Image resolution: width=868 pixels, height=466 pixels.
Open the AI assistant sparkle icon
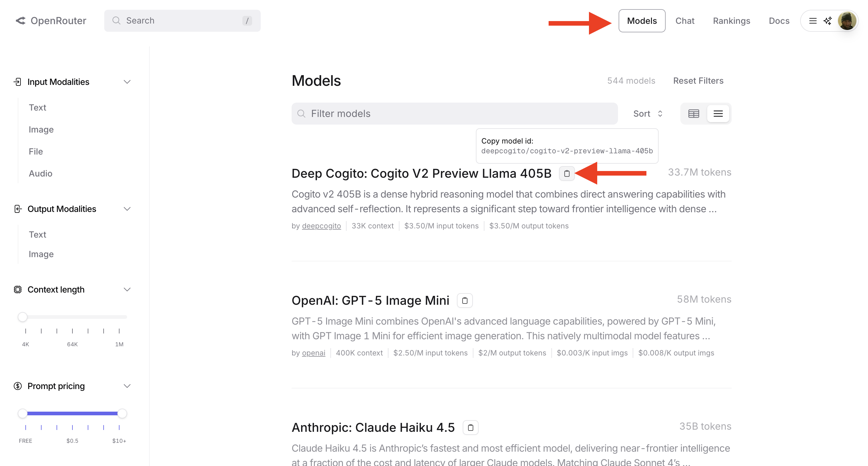828,20
